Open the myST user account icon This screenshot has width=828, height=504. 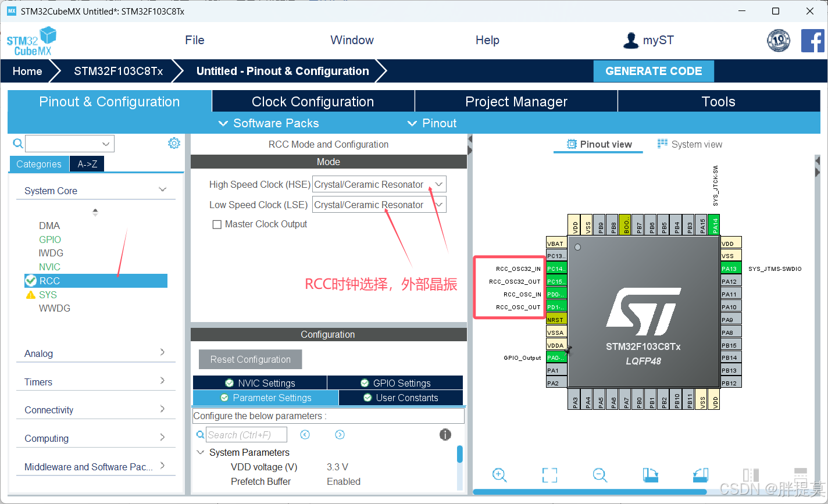(x=630, y=40)
